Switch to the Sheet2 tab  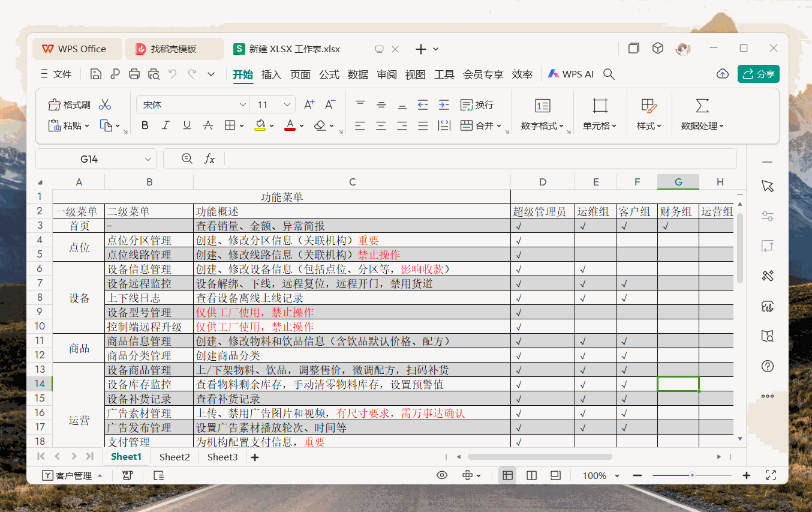pos(175,457)
